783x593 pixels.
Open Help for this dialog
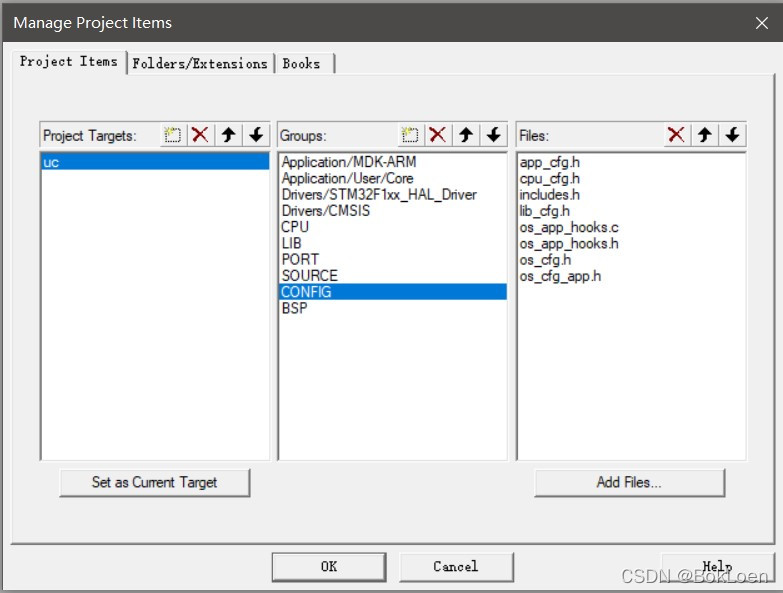click(718, 567)
